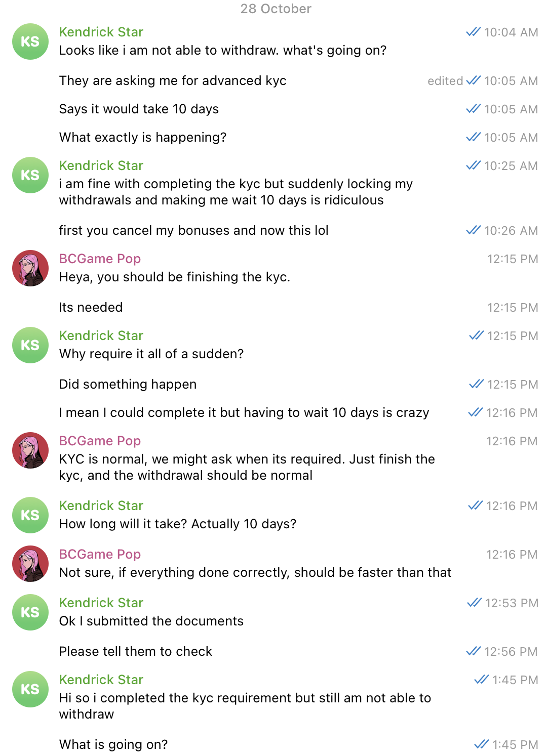Open Kendrick Star name at 10:04 AM
The width and height of the screenshot is (547, 756).
tap(101, 32)
